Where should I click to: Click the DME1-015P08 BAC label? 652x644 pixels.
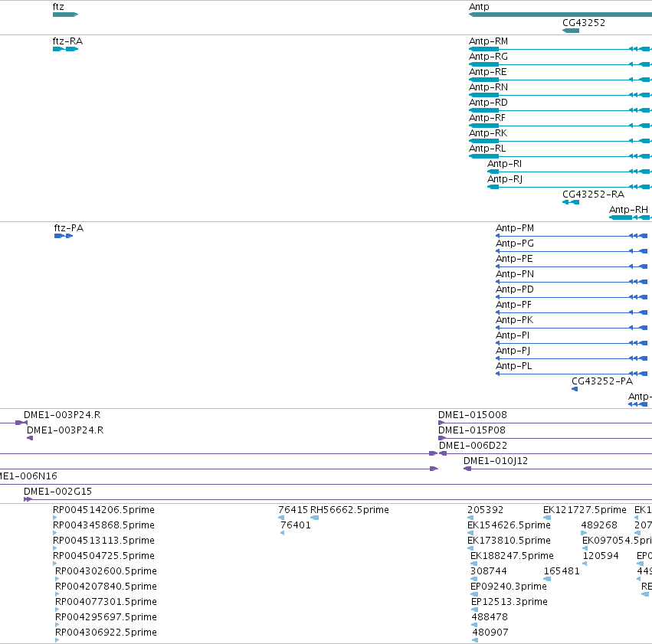(x=472, y=430)
